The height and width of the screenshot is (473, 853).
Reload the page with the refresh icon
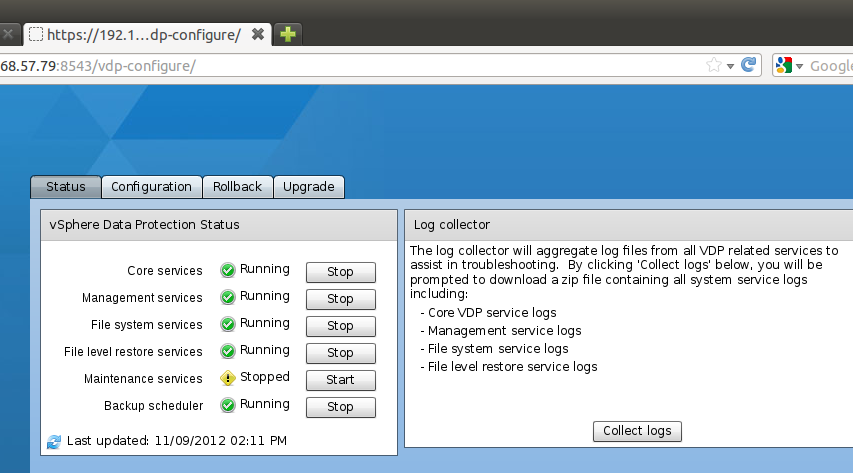pyautogui.click(x=749, y=65)
